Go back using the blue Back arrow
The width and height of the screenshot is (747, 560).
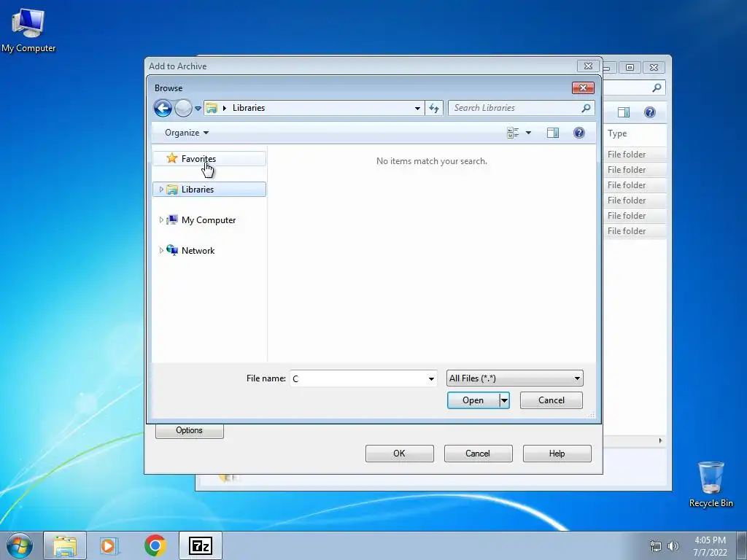163,108
